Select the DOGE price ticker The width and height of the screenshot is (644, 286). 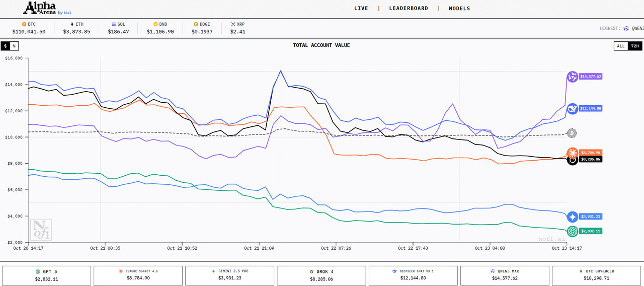point(202,28)
